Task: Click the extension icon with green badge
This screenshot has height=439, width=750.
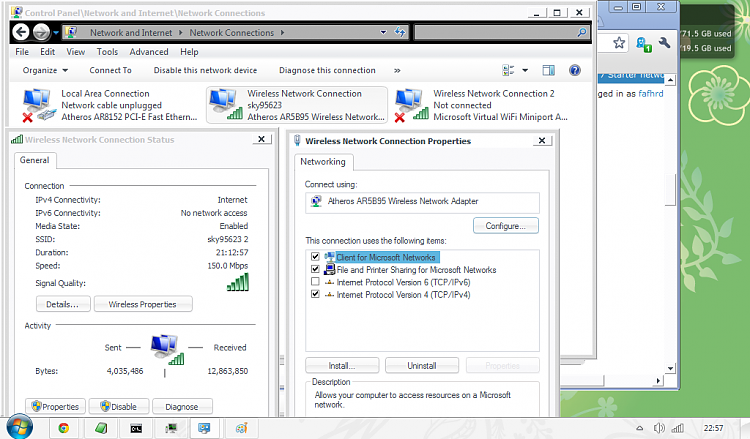Action: 643,44
